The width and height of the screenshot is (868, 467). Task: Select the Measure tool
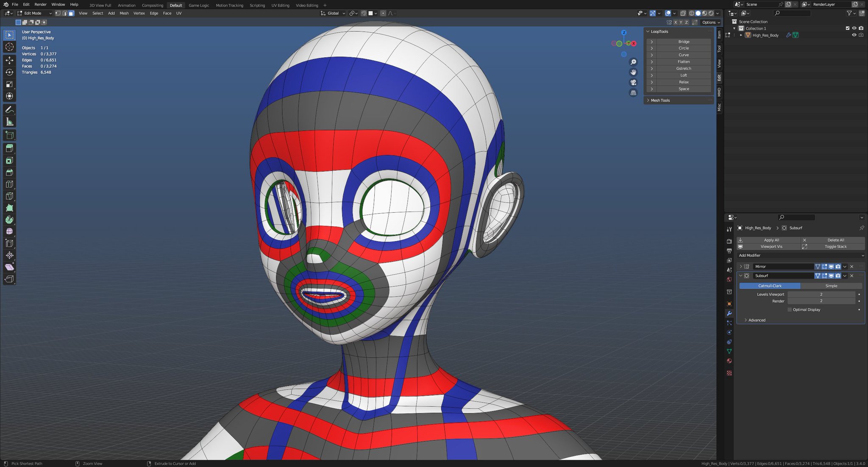click(9, 122)
